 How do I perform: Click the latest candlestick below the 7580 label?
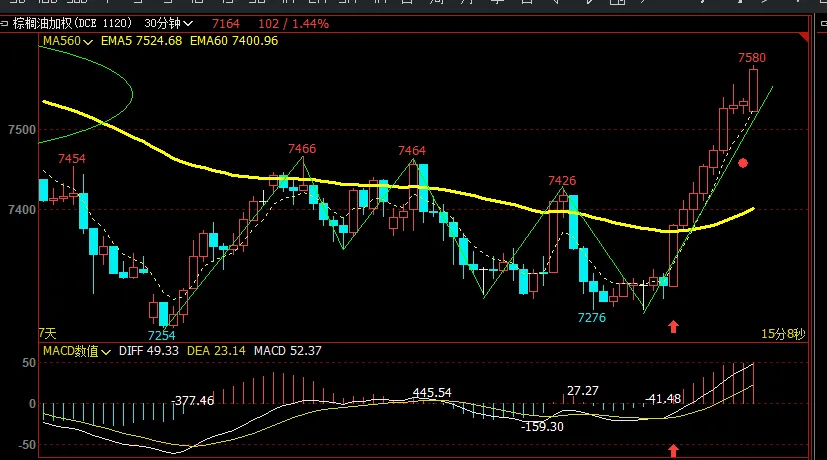coord(753,90)
